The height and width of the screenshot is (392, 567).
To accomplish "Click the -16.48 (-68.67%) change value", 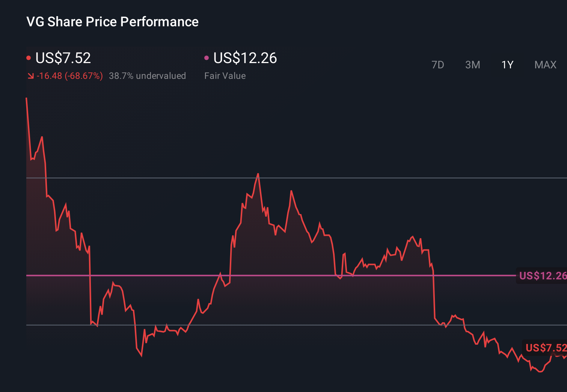I will point(69,75).
